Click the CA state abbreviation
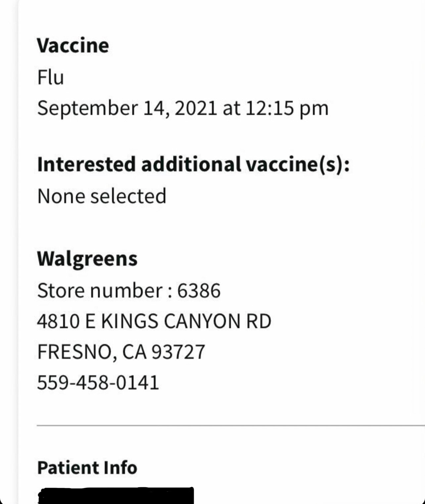 point(134,352)
